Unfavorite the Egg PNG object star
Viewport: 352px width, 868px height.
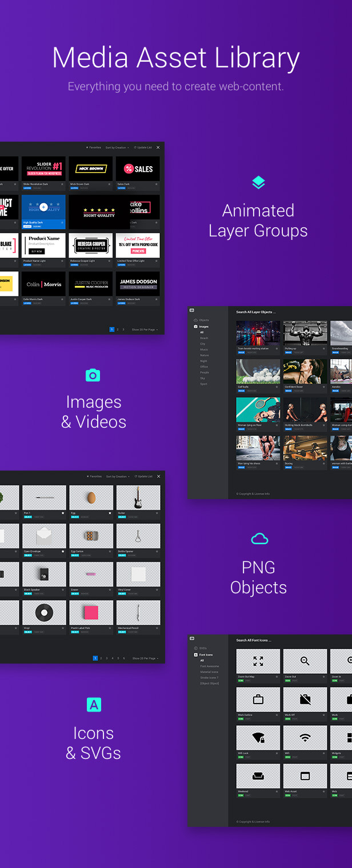(x=110, y=513)
